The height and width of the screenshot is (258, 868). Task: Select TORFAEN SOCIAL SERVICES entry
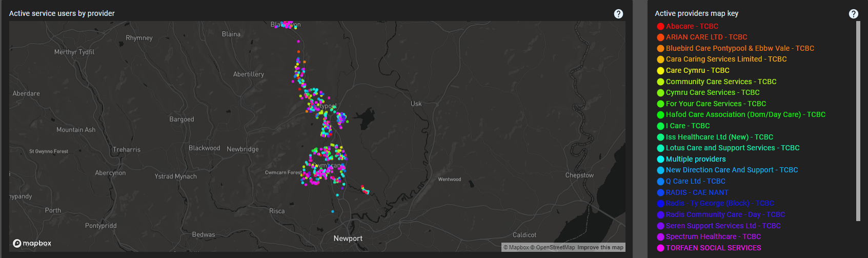coord(713,248)
